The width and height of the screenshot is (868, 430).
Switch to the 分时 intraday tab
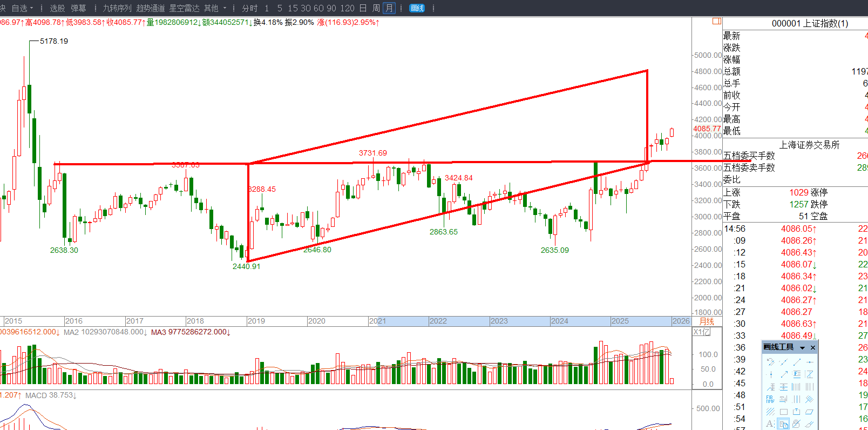click(249, 8)
